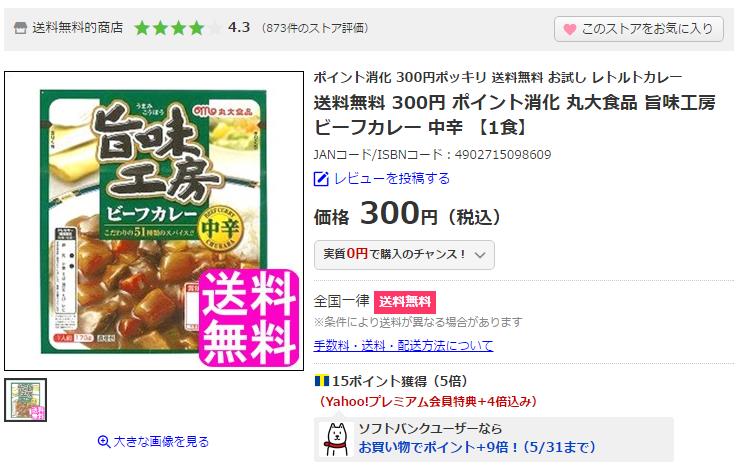Click the T-point flag icon
The height and width of the screenshot is (471, 740).
(322, 380)
